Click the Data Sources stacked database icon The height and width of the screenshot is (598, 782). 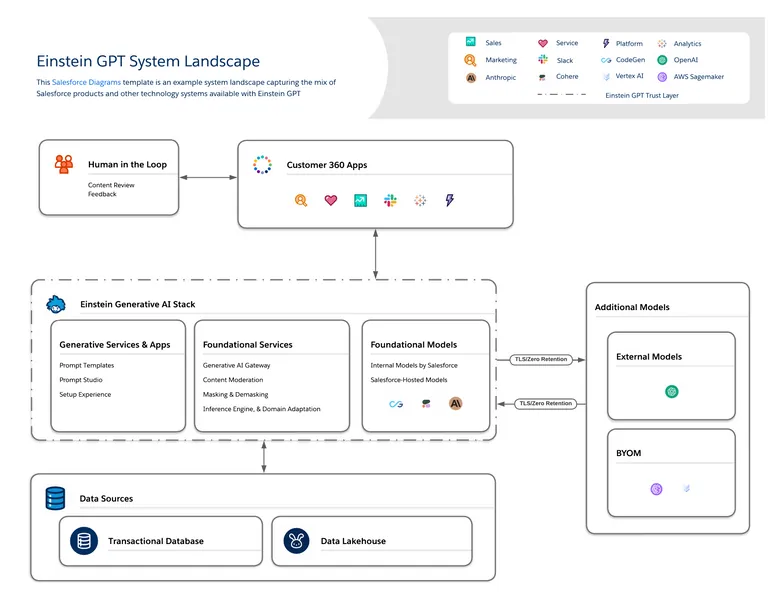(x=55, y=498)
